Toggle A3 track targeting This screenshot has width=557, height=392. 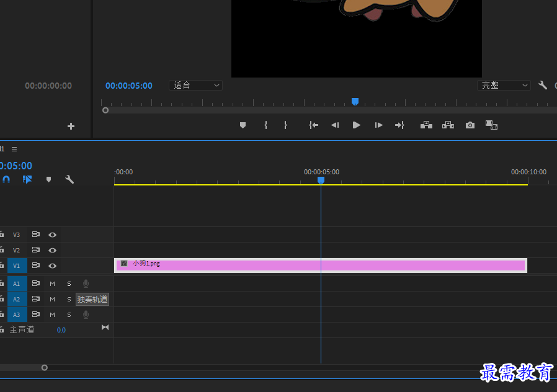17,314
